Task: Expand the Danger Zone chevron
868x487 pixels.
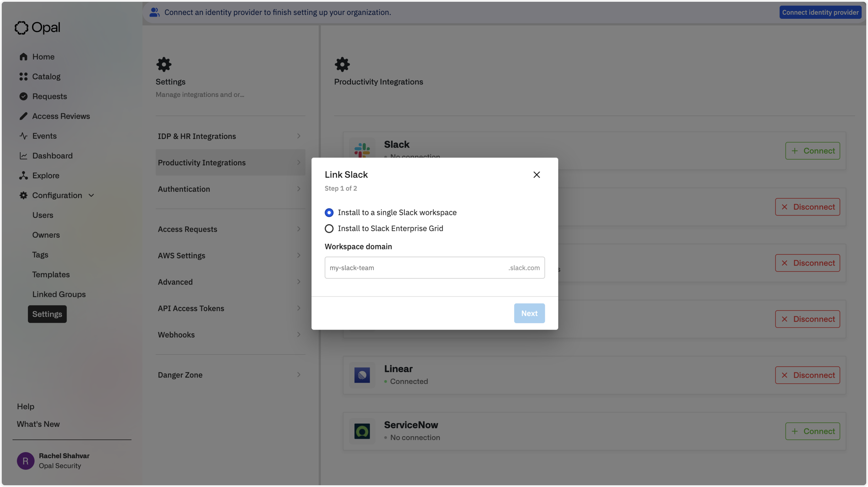Action: click(298, 375)
